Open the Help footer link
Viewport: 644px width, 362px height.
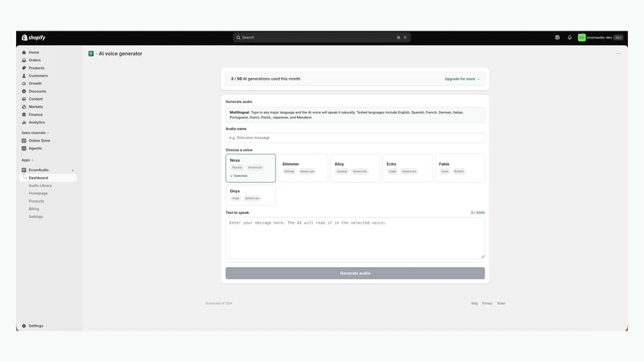click(474, 303)
